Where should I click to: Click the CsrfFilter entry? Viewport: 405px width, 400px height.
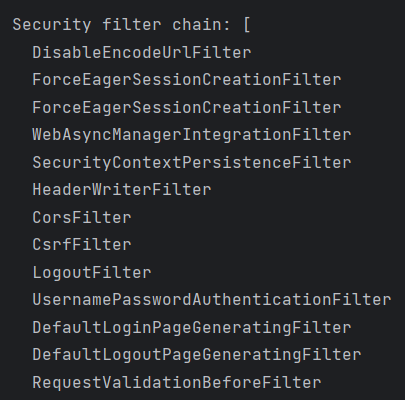[x=82, y=245]
